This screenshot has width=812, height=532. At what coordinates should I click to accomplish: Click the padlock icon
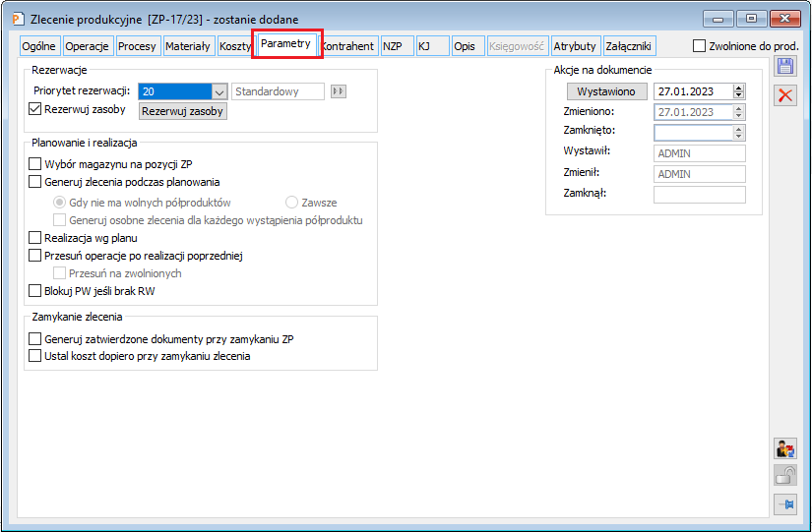785,476
